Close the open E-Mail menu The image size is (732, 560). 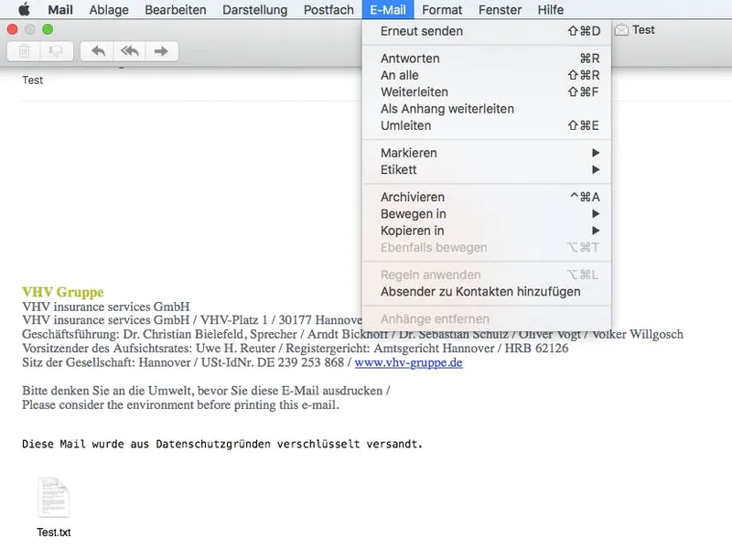388,9
